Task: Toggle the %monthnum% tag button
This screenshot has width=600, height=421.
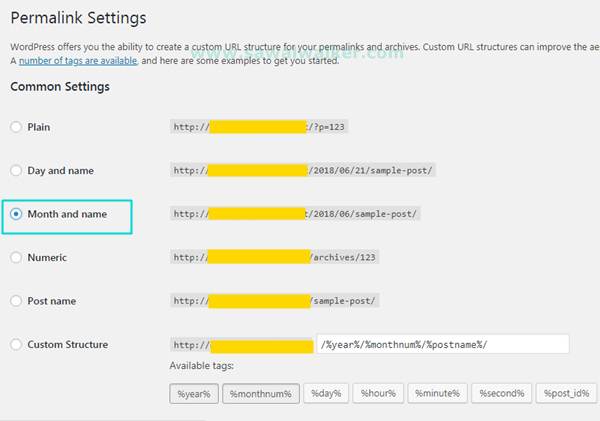Action: click(261, 394)
